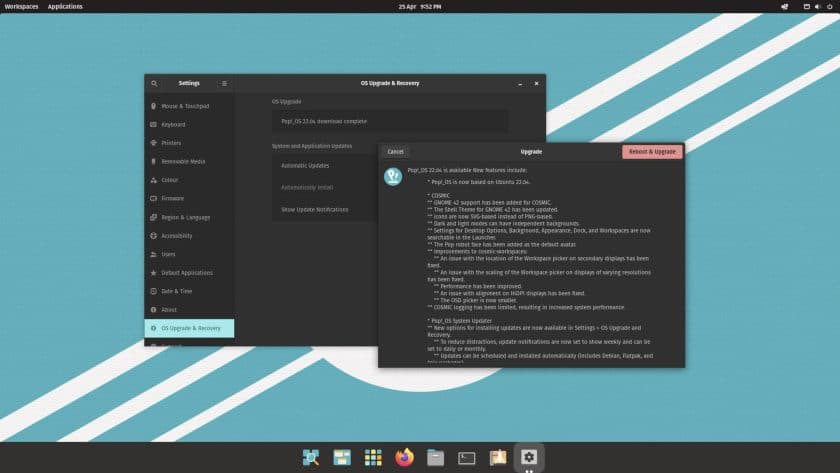Image resolution: width=840 pixels, height=473 pixels.
Task: Close the Settings window
Action: pos(536,84)
